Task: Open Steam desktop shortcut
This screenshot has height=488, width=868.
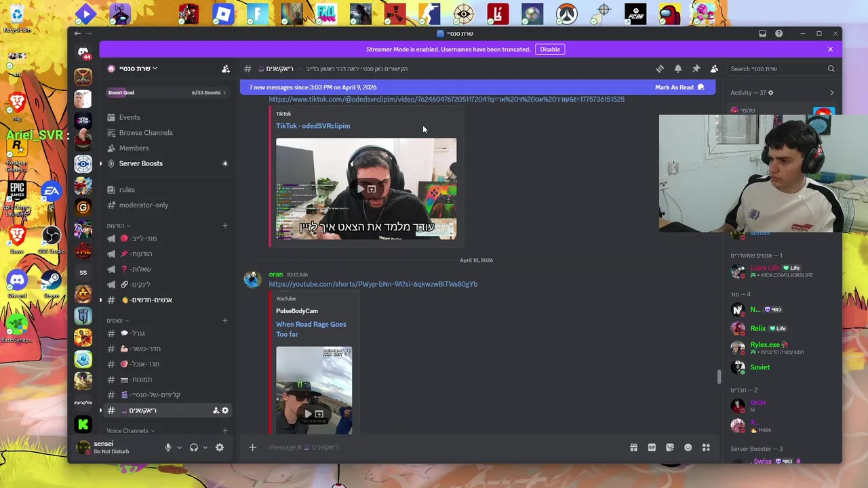Action: pos(51,283)
